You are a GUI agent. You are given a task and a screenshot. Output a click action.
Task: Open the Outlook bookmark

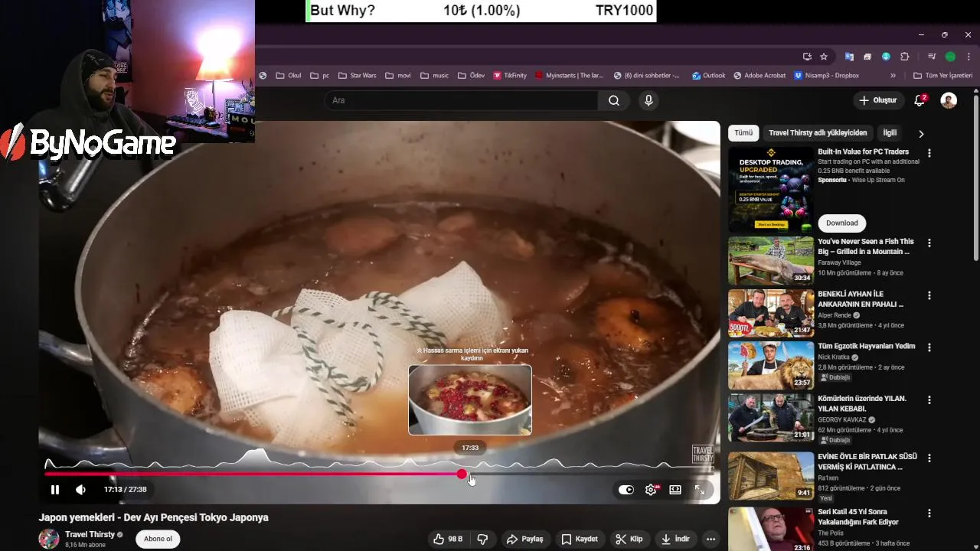(708, 76)
